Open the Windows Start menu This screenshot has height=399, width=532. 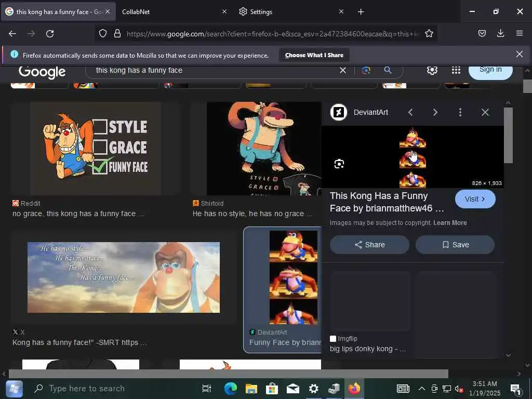click(14, 389)
